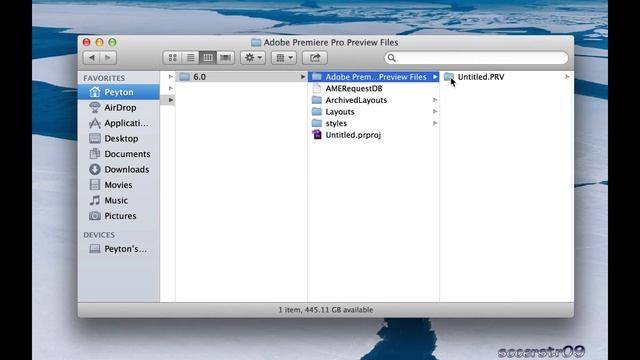This screenshot has width=640, height=360.
Task: Select the Untitled.PRV folder
Action: (x=506, y=77)
